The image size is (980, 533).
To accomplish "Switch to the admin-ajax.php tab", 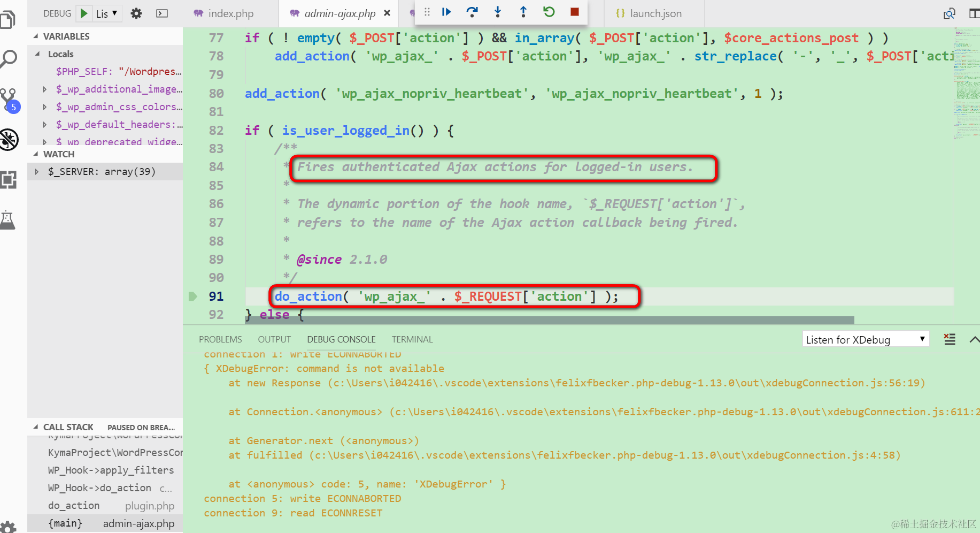I will pos(339,13).
